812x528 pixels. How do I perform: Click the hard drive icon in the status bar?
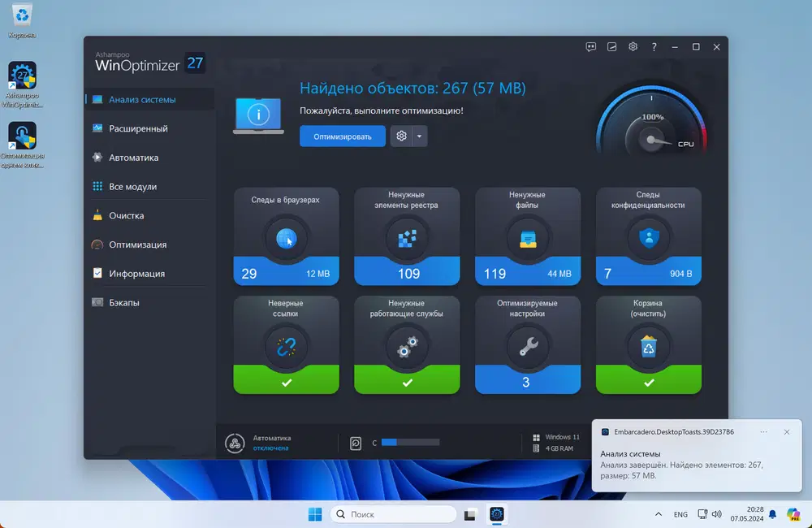(x=356, y=443)
